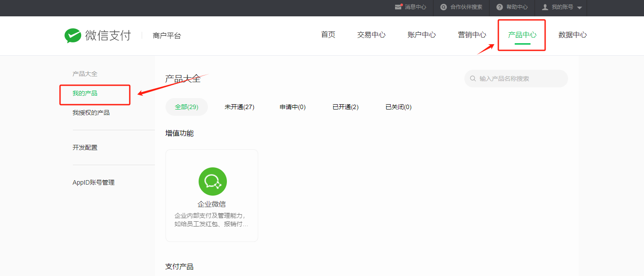The image size is (644, 276).
Task: Click the 增值功能 section heading
Action: click(x=179, y=133)
